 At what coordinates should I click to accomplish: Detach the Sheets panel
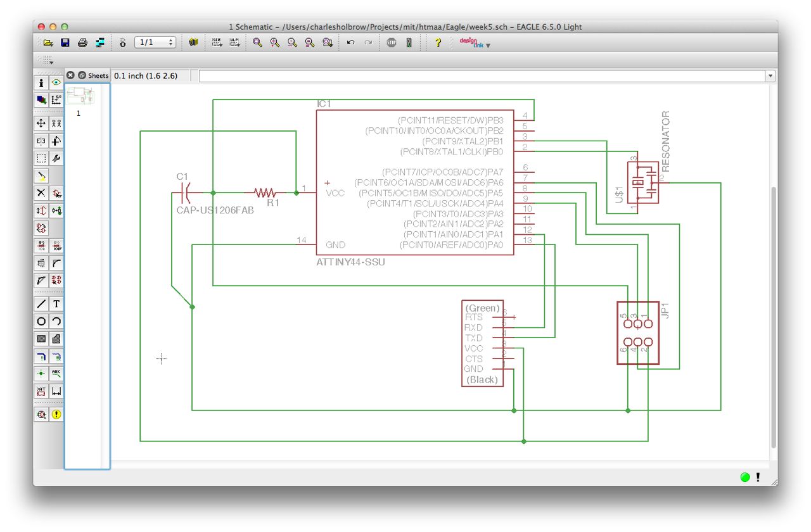pyautogui.click(x=82, y=75)
